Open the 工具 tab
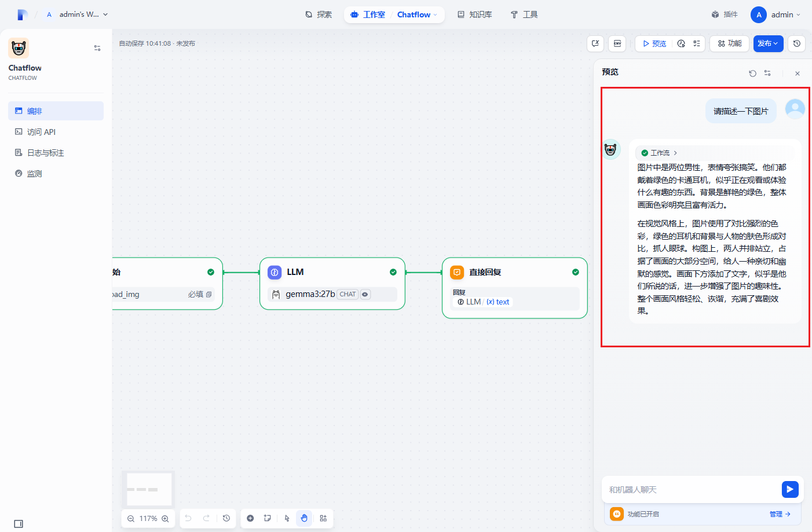 pos(524,14)
